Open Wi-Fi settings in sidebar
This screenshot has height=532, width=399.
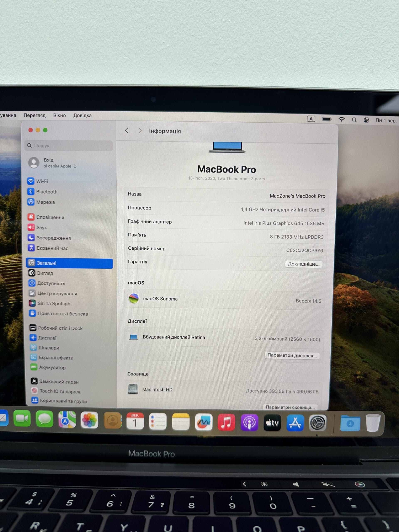pos(38,181)
